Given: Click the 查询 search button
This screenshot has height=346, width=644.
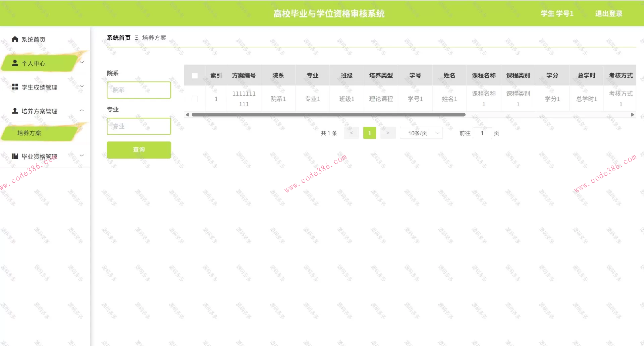Looking at the screenshot, I should click(x=139, y=150).
